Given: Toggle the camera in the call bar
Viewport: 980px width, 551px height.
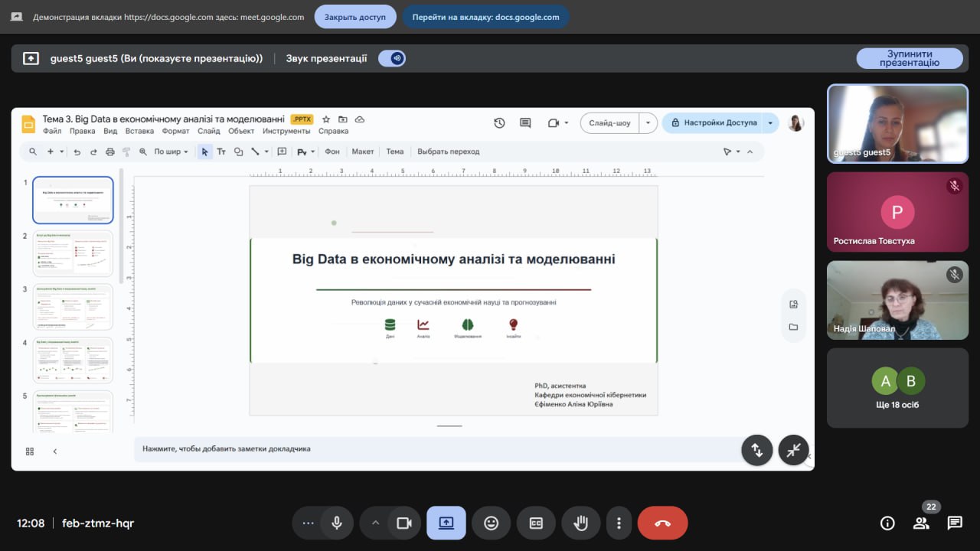Looking at the screenshot, I should (x=403, y=523).
